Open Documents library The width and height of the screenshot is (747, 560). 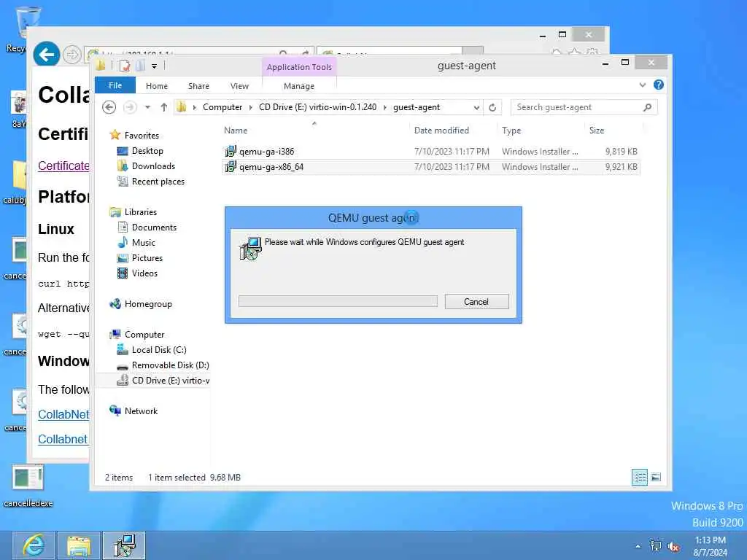point(154,227)
